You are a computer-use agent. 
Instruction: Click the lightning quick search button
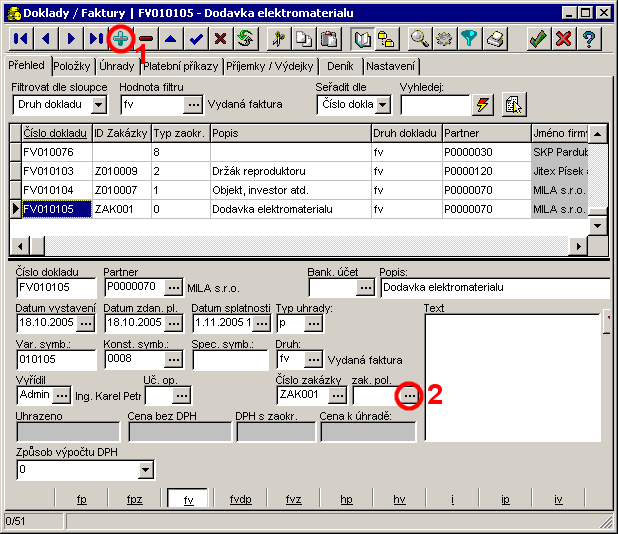coord(484,104)
